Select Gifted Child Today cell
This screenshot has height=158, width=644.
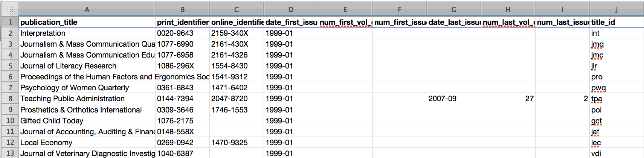click(87, 121)
